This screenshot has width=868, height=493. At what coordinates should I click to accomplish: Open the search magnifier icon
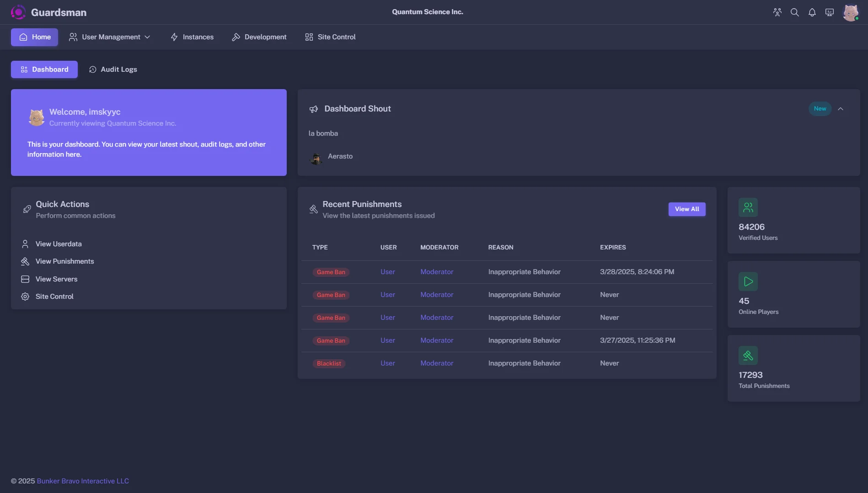coord(795,12)
